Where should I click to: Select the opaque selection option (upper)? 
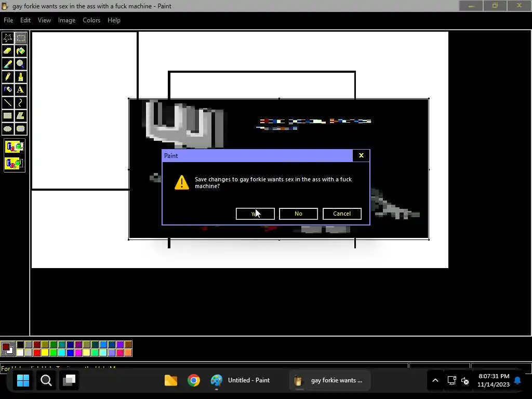pyautogui.click(x=15, y=147)
